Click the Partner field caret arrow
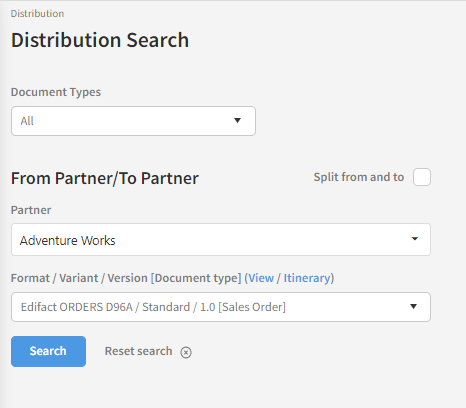This screenshot has height=408, width=466. [x=415, y=239]
